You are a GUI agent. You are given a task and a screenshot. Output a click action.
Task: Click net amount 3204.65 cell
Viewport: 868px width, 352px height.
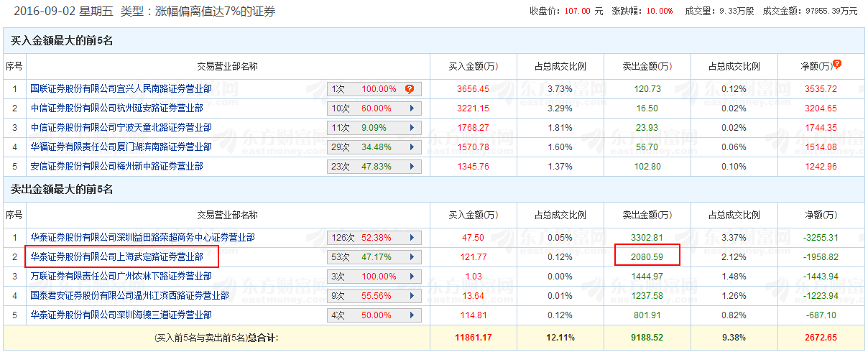[x=821, y=108]
